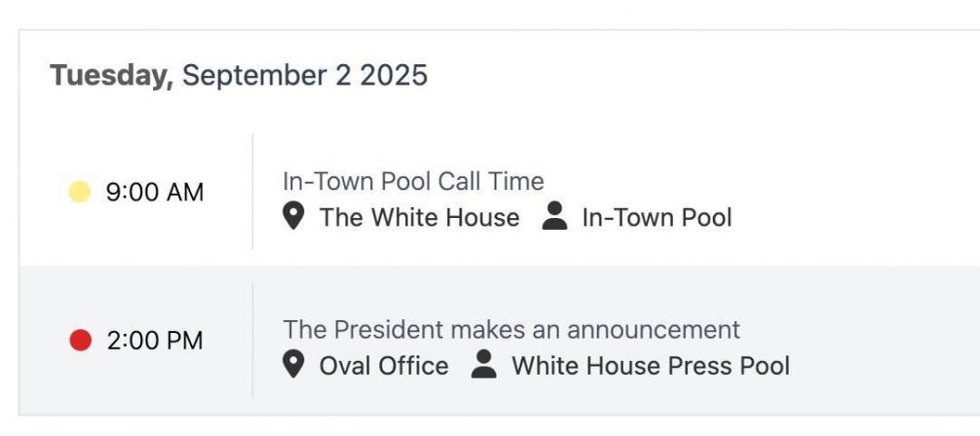The height and width of the screenshot is (436, 980).
Task: Click the person icon beside White House Press Pool
Action: coord(484,364)
